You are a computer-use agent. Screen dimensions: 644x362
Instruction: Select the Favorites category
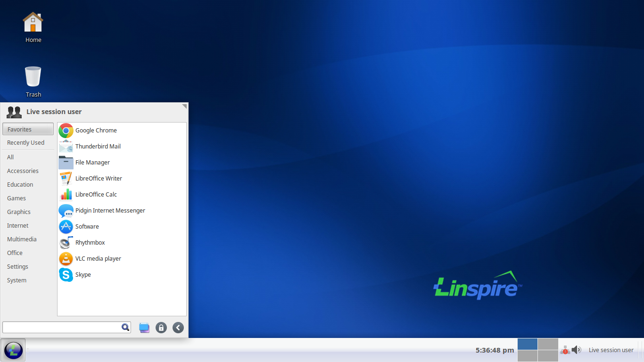point(28,129)
